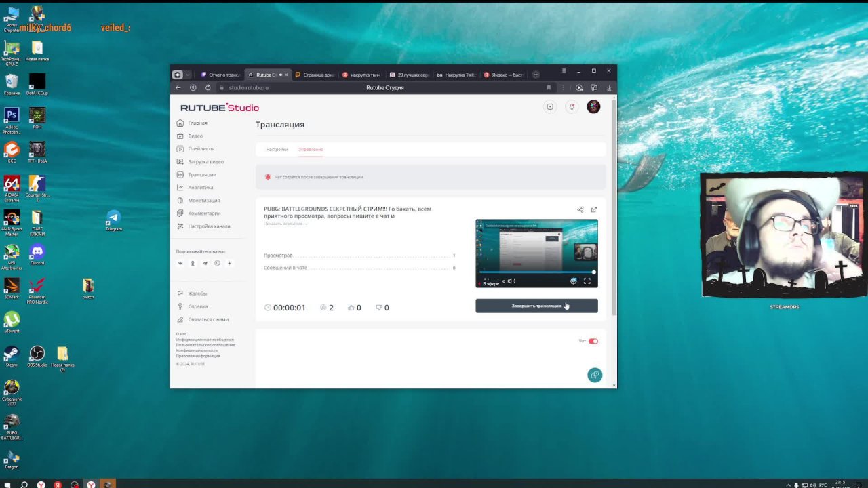Bookmark the page with the bookmark icon
Viewport: 868px width, 488px height.
tap(549, 87)
